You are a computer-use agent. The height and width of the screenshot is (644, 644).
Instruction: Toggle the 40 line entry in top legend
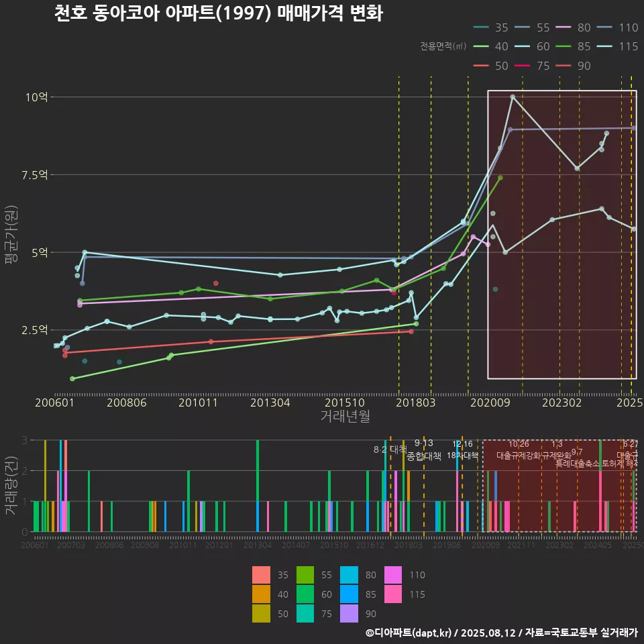coord(491,46)
